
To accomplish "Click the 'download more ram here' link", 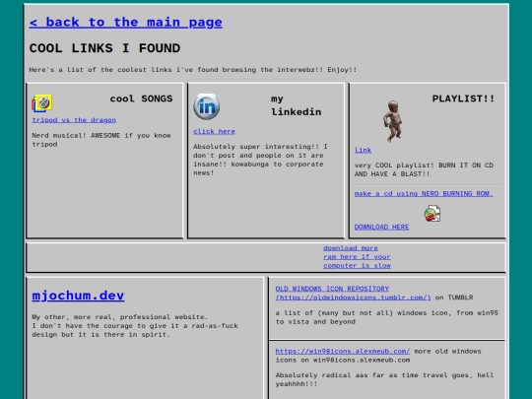I will (357, 257).
